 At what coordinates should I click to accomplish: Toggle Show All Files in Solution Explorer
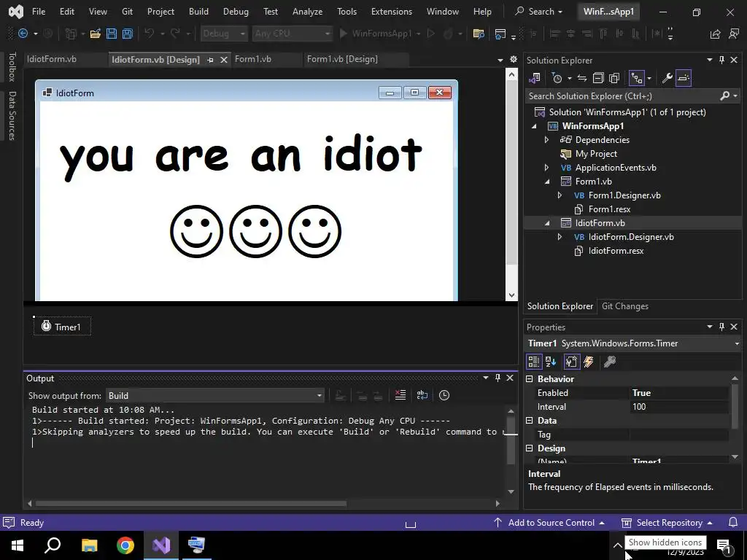(614, 78)
